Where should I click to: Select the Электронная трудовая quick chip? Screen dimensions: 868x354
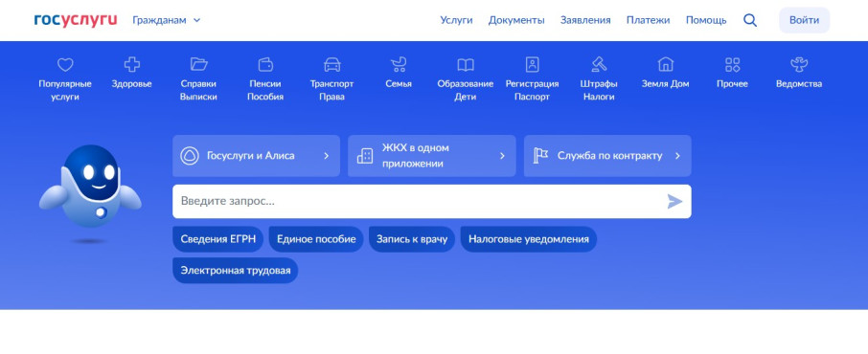[236, 271]
